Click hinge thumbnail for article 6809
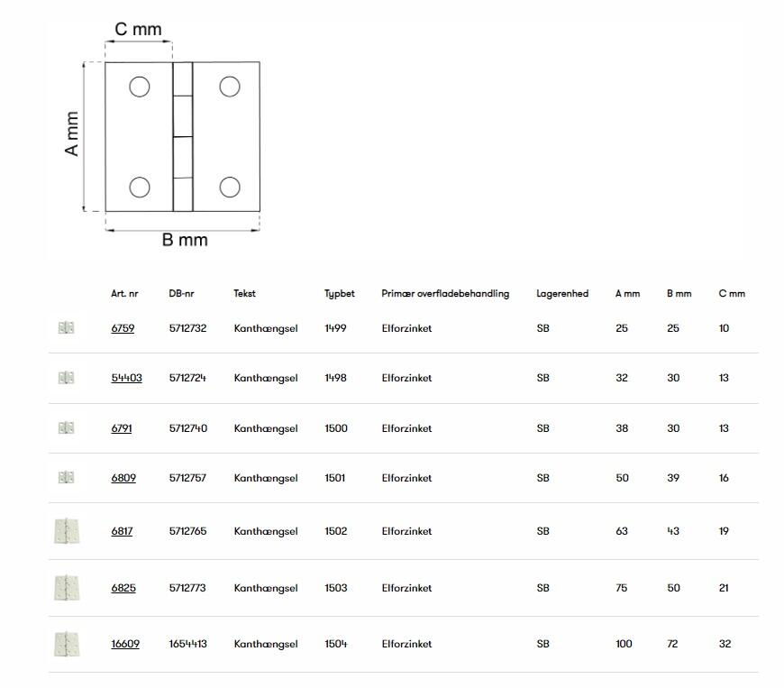The width and height of the screenshot is (784, 688). coord(66,477)
